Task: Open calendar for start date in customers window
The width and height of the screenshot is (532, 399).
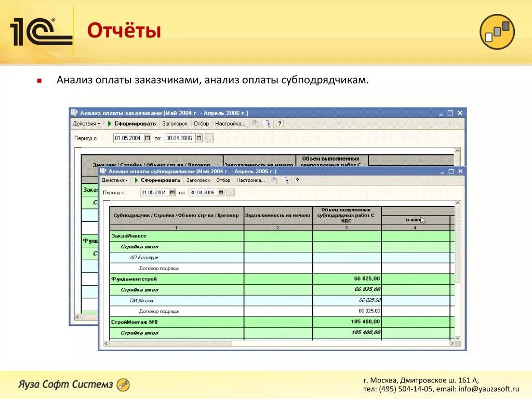Action: coord(148,138)
